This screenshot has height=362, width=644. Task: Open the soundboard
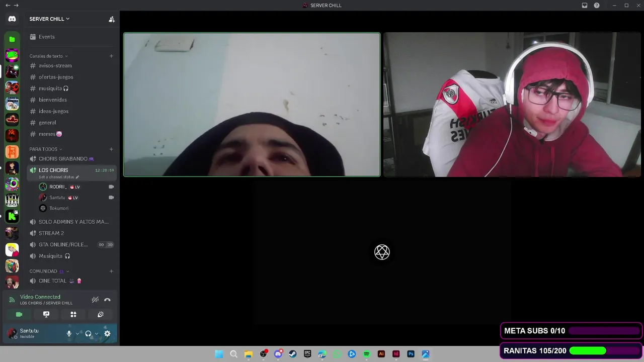coord(101,314)
